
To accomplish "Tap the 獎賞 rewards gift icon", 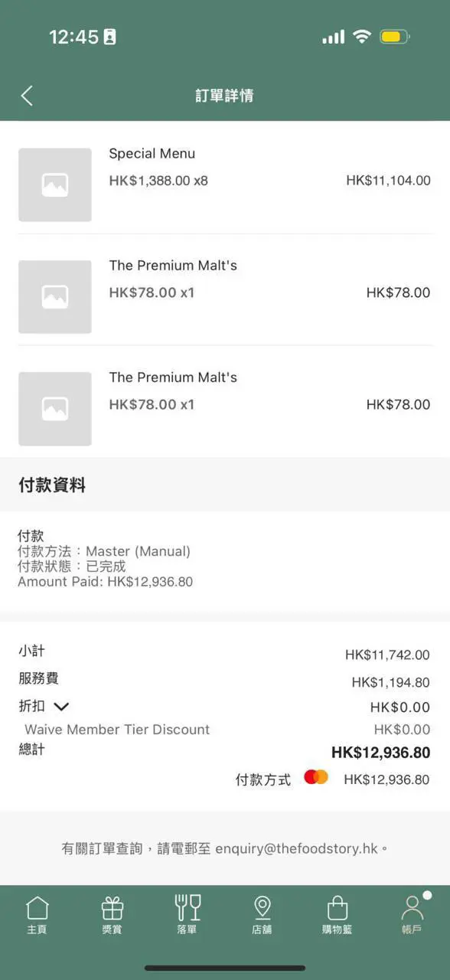I will (112, 913).
